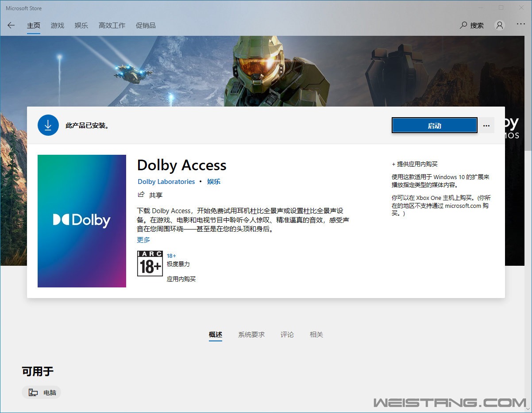Click the IARC 18+ rating badge
Screen dimensions: 532x413
click(x=150, y=264)
